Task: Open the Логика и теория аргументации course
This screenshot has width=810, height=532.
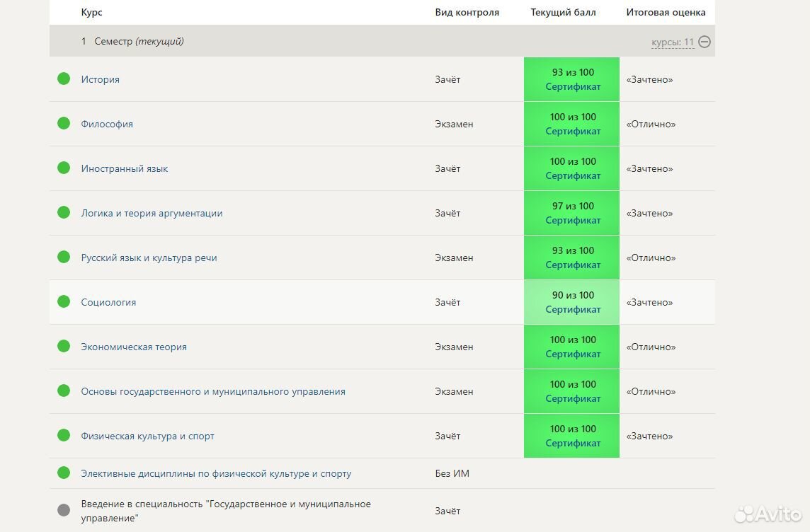Action: click(152, 213)
